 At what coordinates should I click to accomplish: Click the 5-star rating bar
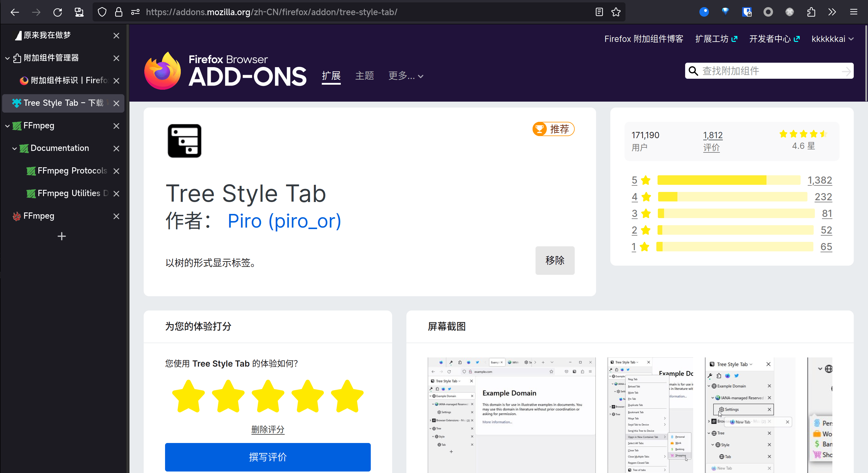click(729, 180)
